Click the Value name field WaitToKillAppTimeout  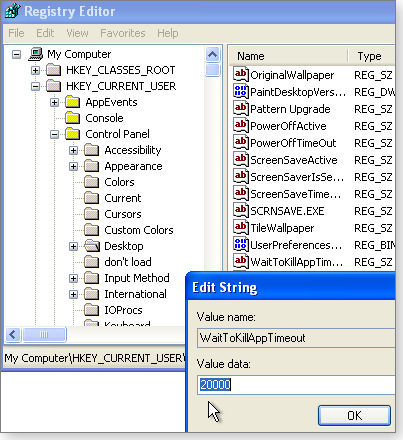click(296, 338)
